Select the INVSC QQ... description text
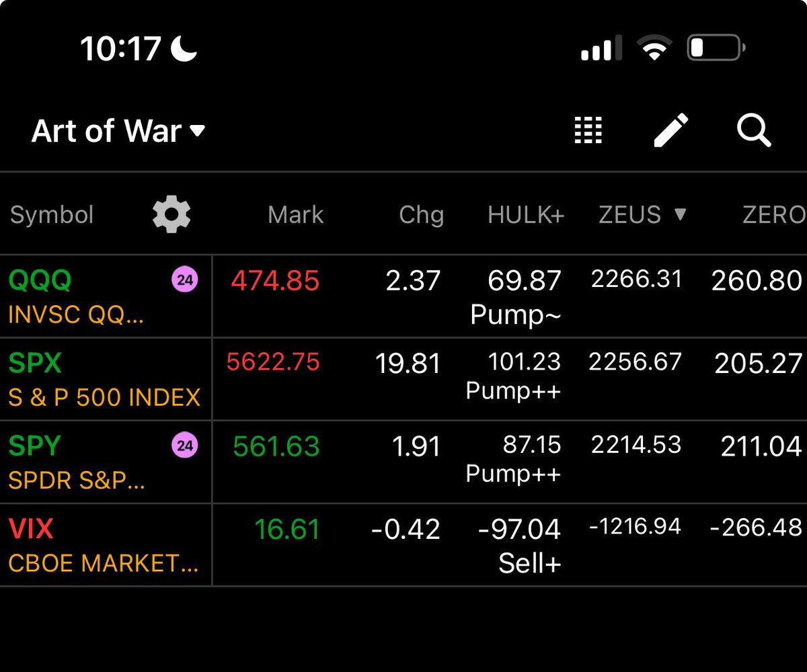The image size is (807, 672). pyautogui.click(x=76, y=314)
